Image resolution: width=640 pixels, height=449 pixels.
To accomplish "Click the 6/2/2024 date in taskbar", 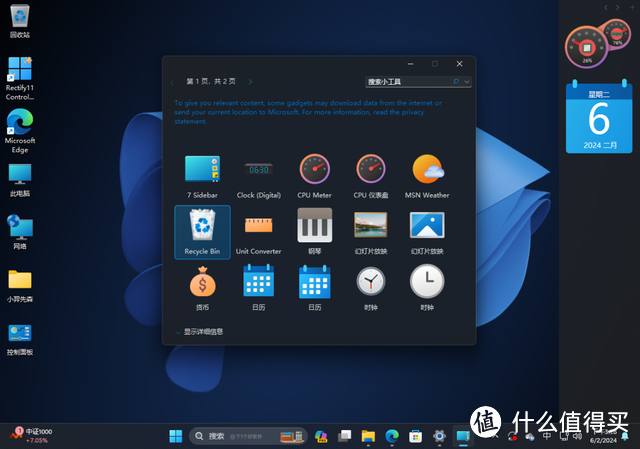I will 603,440.
